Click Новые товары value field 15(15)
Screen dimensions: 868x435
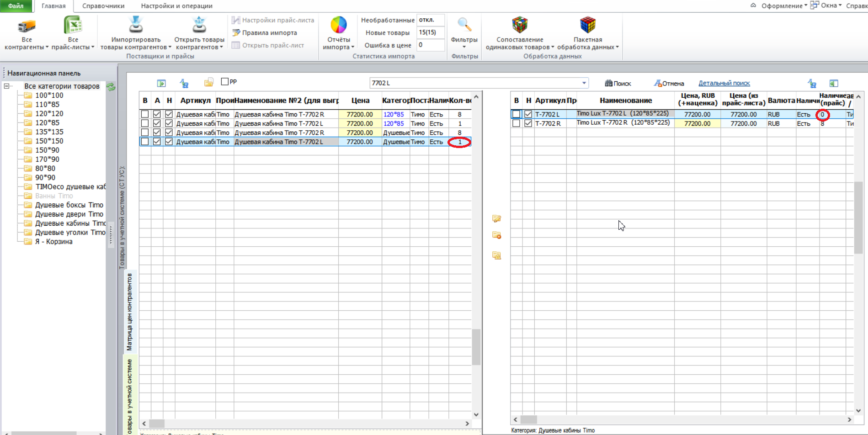(x=431, y=32)
